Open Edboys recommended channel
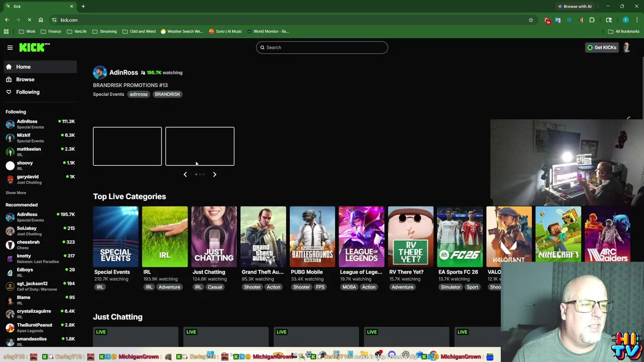 (40, 272)
